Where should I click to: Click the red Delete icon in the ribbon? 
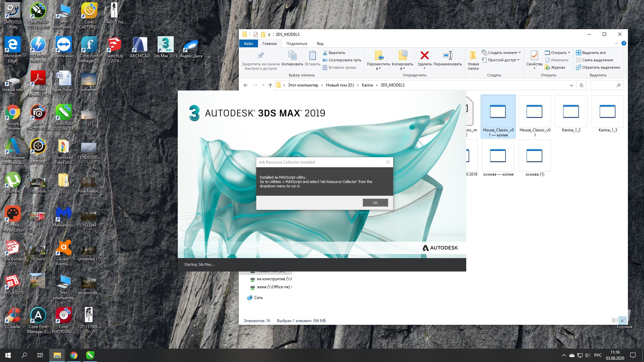point(424,56)
